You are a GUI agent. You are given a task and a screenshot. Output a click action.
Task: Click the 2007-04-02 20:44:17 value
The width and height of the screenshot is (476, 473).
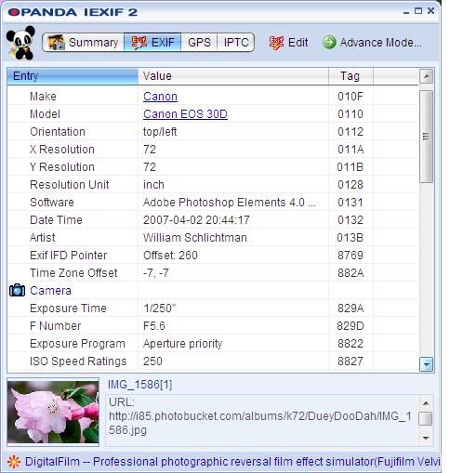pos(196,220)
